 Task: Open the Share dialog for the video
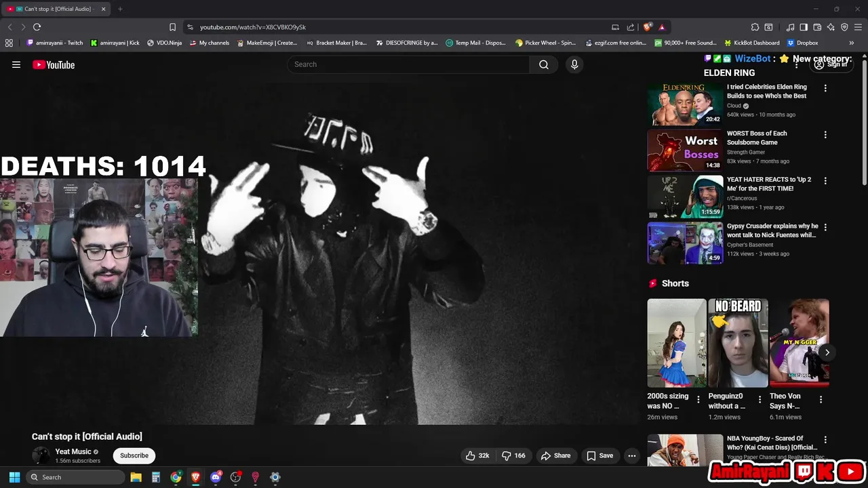pyautogui.click(x=555, y=455)
